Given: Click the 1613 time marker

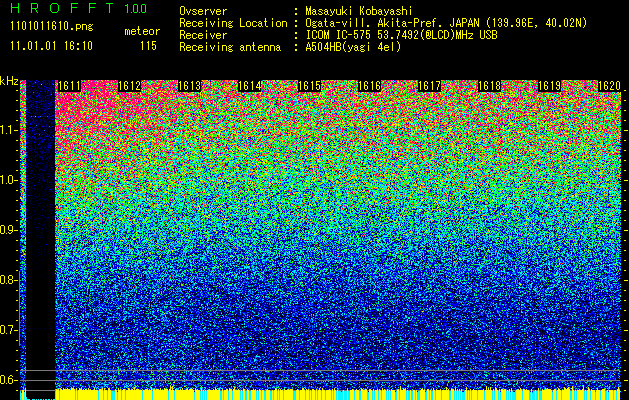Looking at the screenshot, I should click(x=189, y=86).
